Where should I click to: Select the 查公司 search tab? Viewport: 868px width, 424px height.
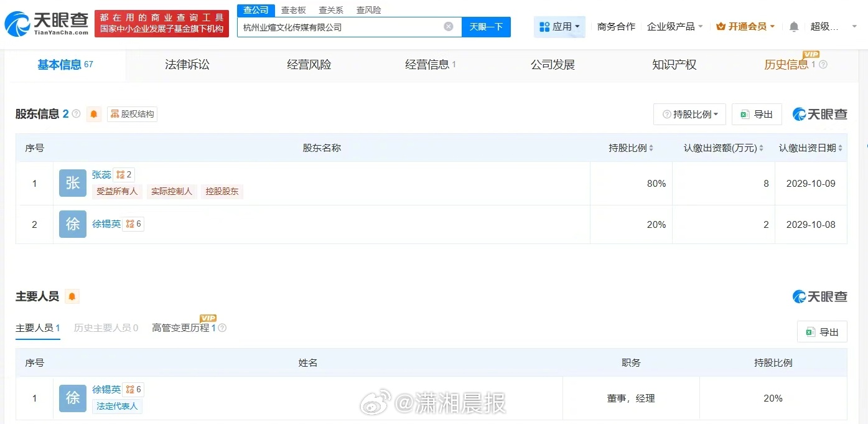pos(256,10)
